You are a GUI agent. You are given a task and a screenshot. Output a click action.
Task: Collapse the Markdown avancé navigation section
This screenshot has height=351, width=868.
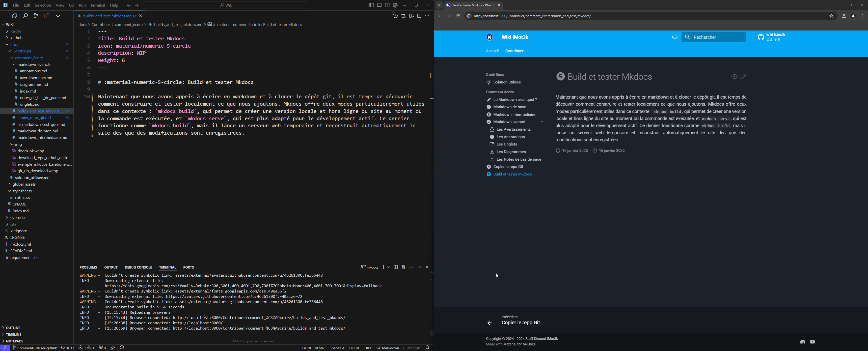542,122
